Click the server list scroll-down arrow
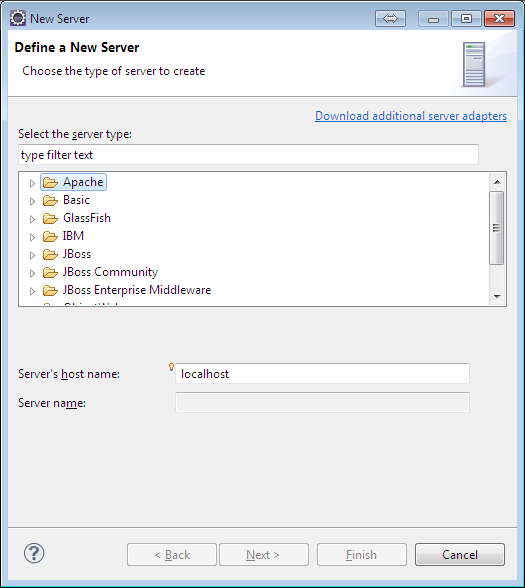Image resolution: width=525 pixels, height=588 pixels. 497,297
